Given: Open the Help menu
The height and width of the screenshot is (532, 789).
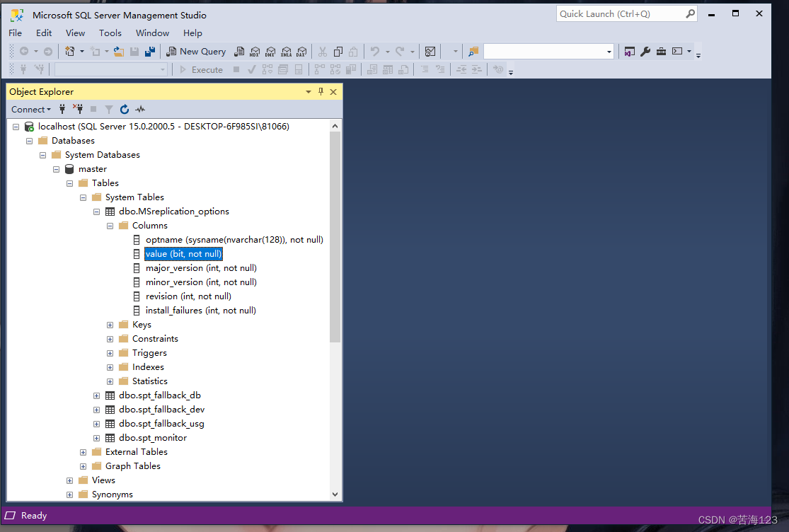Looking at the screenshot, I should pyautogui.click(x=192, y=33).
